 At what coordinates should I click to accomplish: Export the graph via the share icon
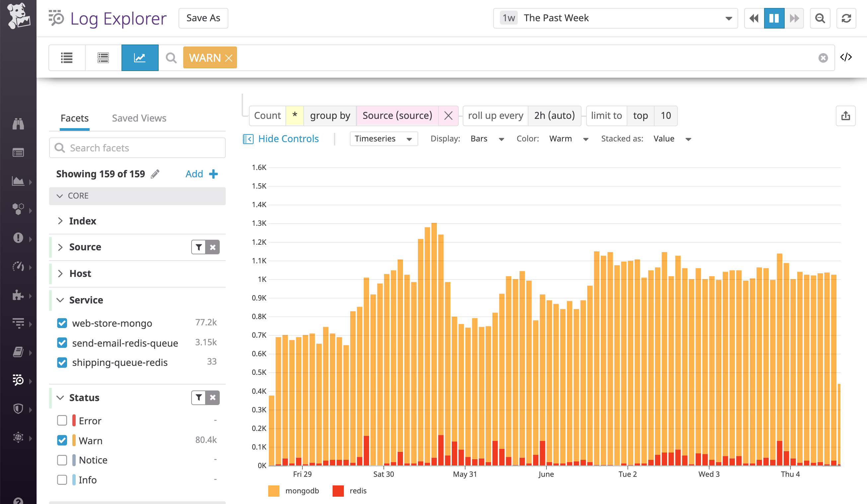846,116
